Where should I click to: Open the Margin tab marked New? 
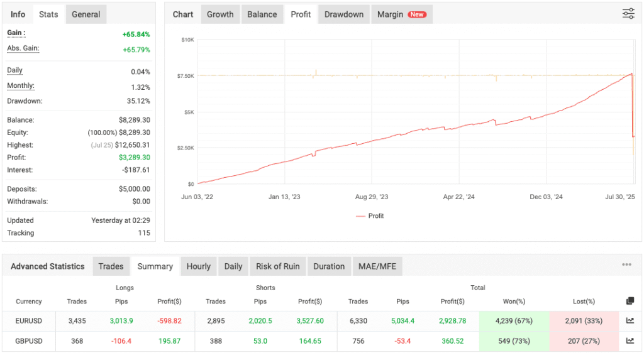401,14
